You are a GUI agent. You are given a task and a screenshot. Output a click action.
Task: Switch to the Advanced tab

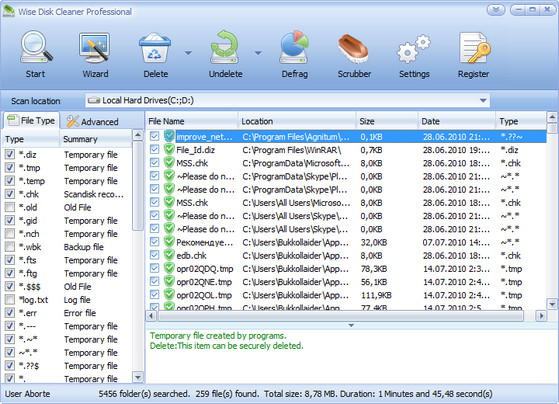coord(93,122)
